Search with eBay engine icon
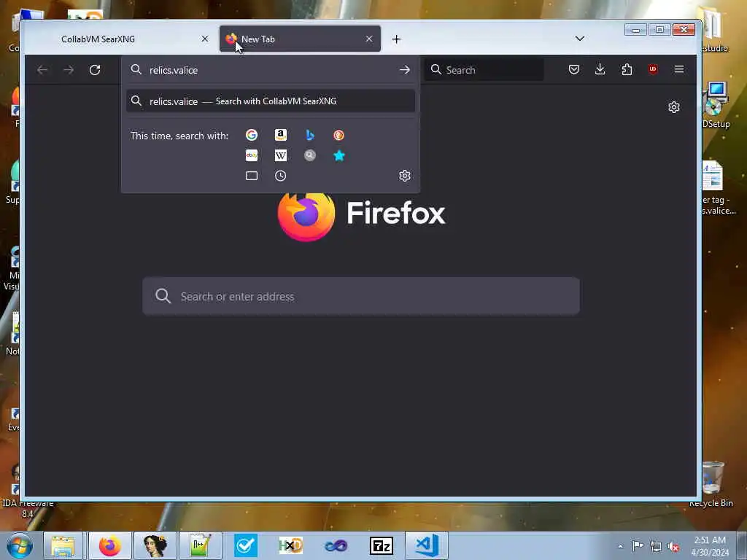The image size is (747, 560). pos(252,155)
